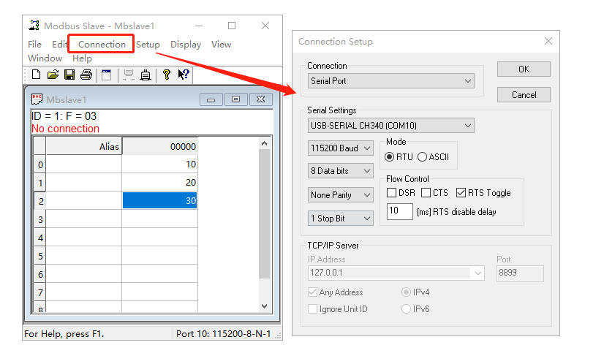Viewport: 604px width, 364px height.
Task: Select the IPv4 radio button
Action: 406,292
